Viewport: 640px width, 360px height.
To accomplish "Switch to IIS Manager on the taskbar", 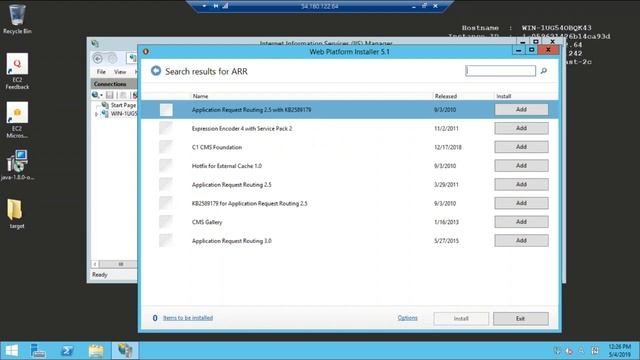I will coord(125,351).
